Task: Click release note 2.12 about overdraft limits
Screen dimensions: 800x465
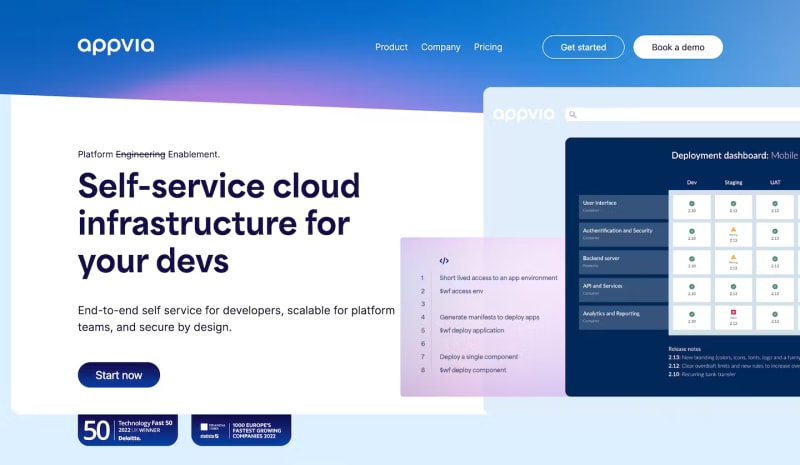Action: click(x=734, y=365)
